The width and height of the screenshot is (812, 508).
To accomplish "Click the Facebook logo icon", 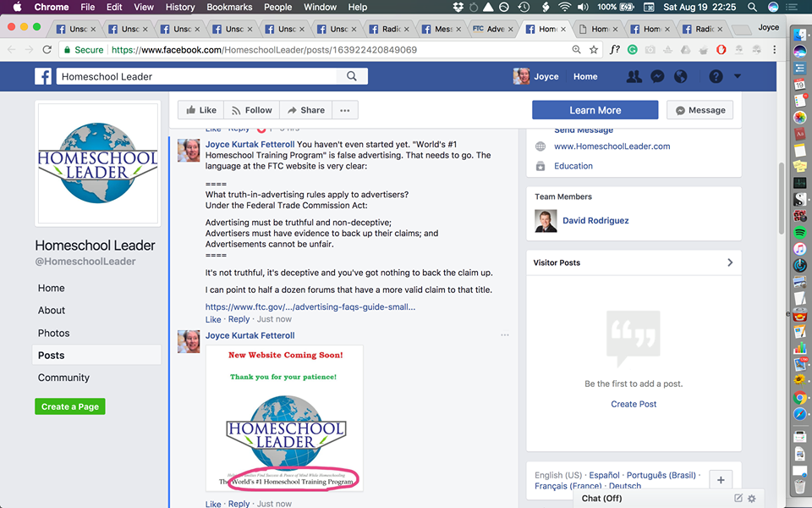I will 43,77.
